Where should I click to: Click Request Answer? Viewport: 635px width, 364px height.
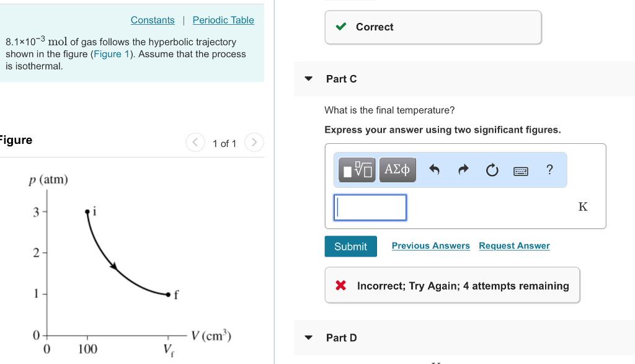tap(513, 246)
